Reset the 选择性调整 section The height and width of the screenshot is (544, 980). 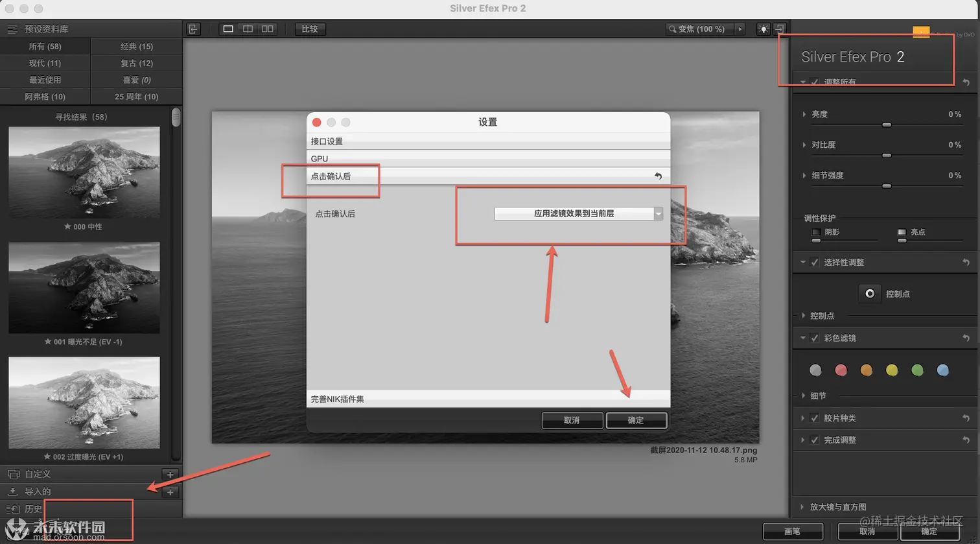(966, 262)
